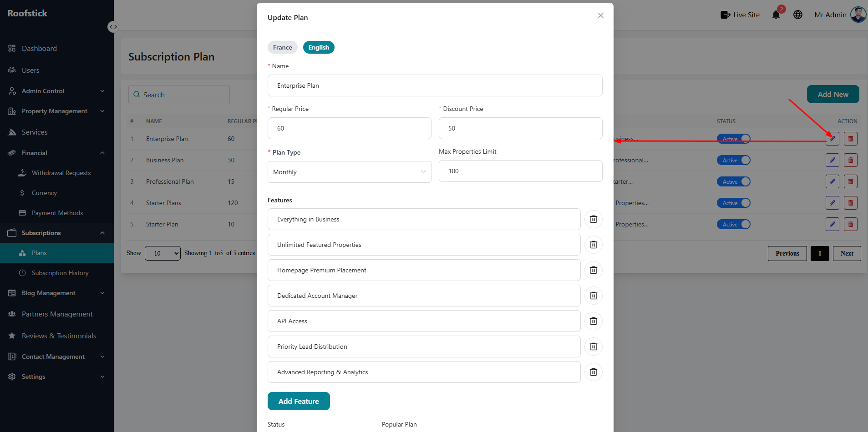Toggle Enterprise Plan active status

click(x=734, y=139)
